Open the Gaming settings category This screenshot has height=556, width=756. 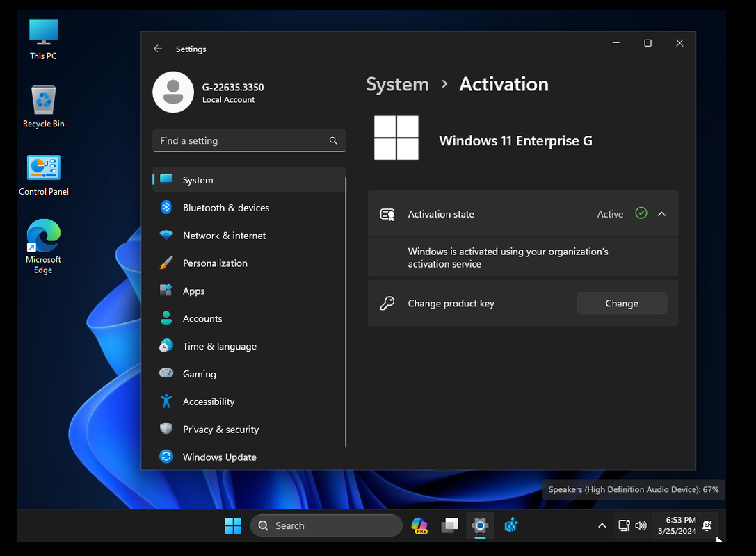tap(199, 374)
